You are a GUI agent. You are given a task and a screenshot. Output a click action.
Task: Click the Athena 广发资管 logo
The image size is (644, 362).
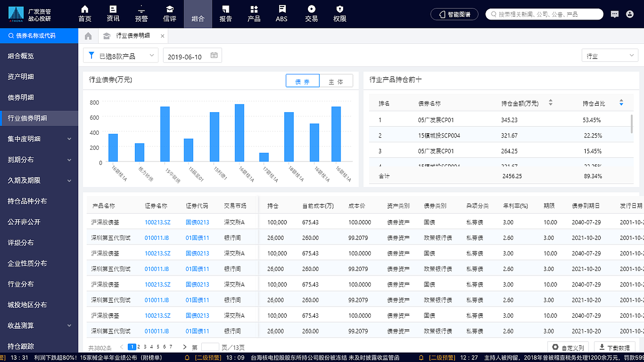pyautogui.click(x=30, y=14)
